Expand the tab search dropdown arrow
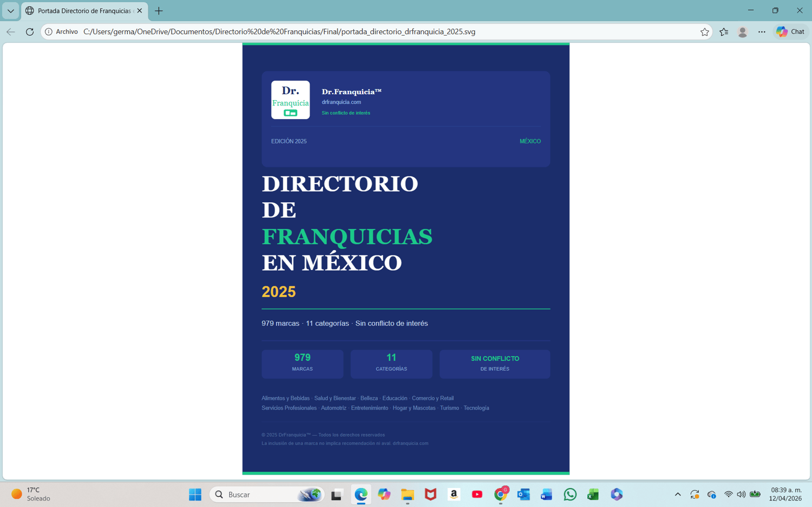The height and width of the screenshot is (507, 812). (x=10, y=11)
